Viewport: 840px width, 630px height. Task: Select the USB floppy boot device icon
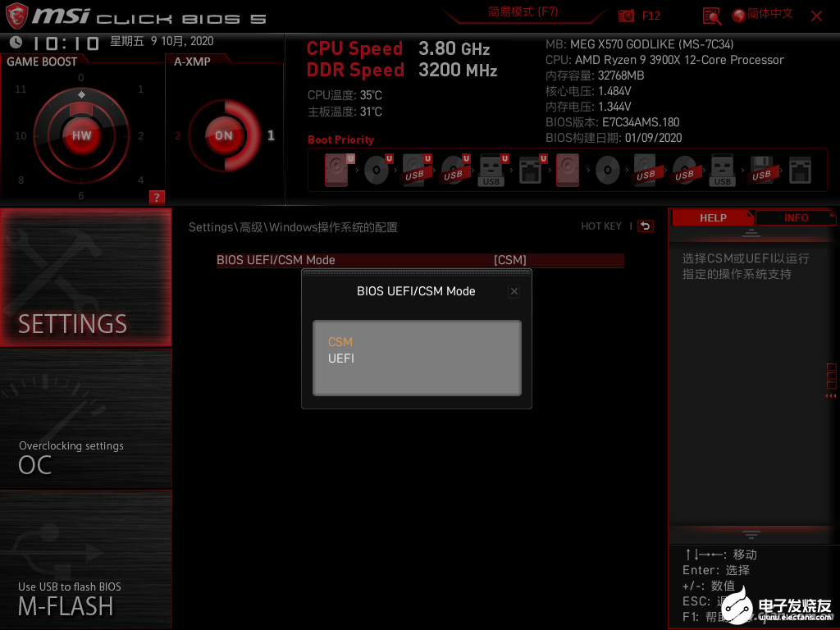[x=761, y=170]
